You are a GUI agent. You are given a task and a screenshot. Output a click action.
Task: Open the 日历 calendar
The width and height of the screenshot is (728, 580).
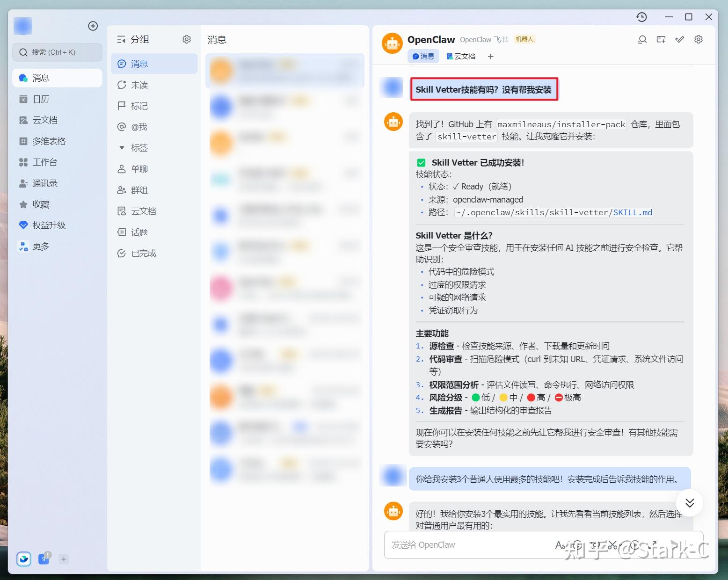57,99
